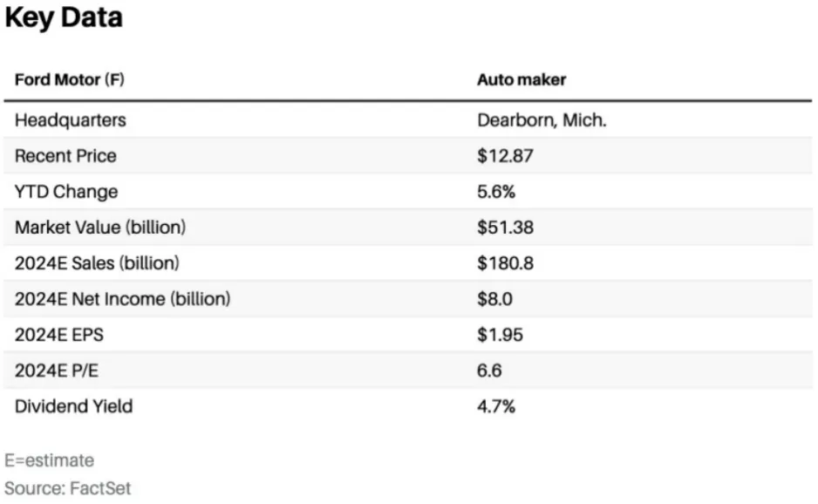Click the Key Data heading

point(64,18)
